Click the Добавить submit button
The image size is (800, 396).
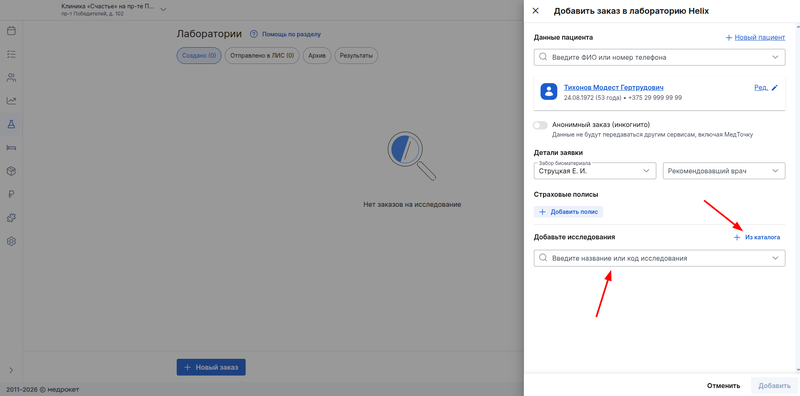(x=774, y=386)
